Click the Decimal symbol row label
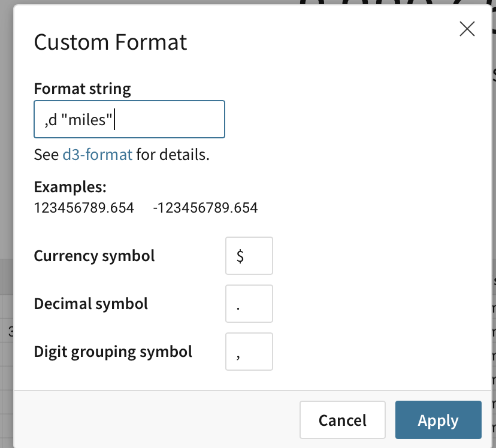Screen dimensions: 496x448 pos(90,304)
